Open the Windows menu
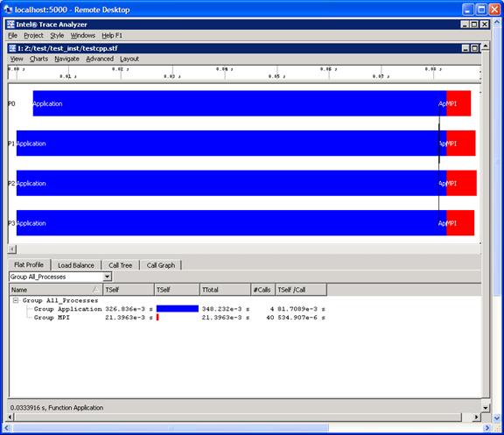 [x=83, y=35]
